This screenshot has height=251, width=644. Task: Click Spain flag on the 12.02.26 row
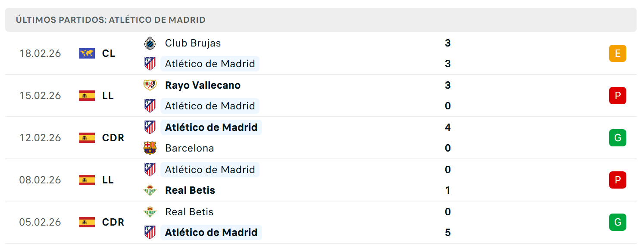87,138
